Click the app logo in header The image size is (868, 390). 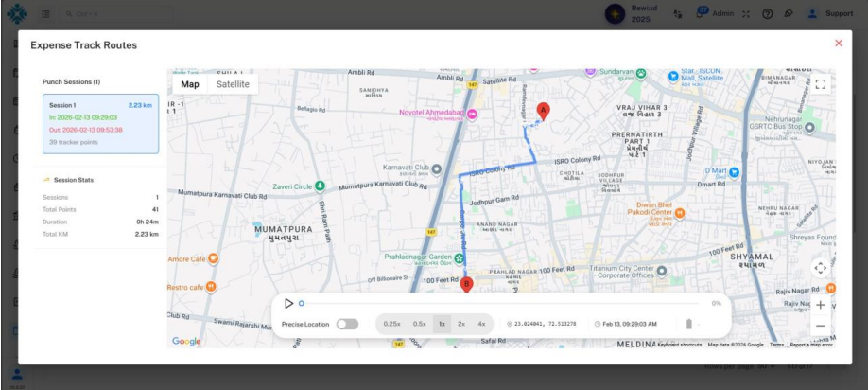(17, 14)
